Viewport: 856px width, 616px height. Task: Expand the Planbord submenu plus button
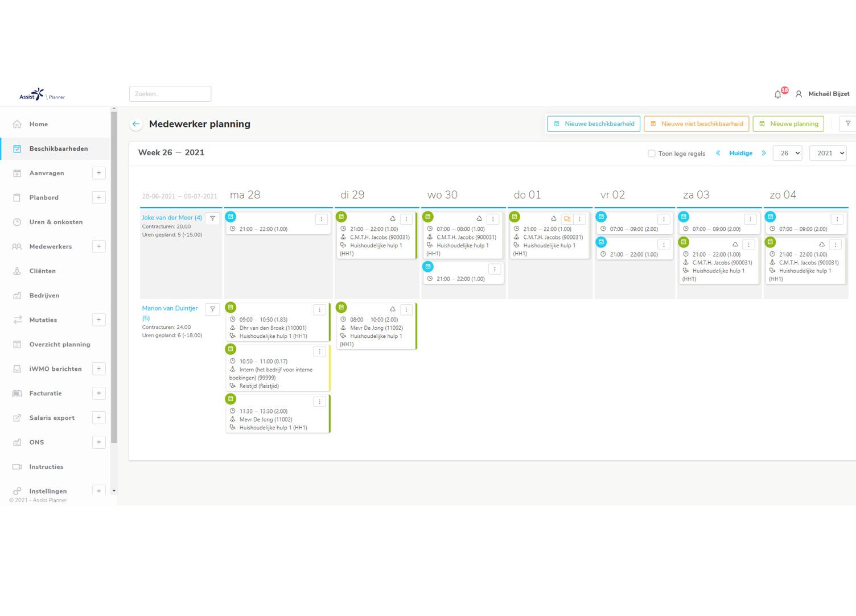98,197
